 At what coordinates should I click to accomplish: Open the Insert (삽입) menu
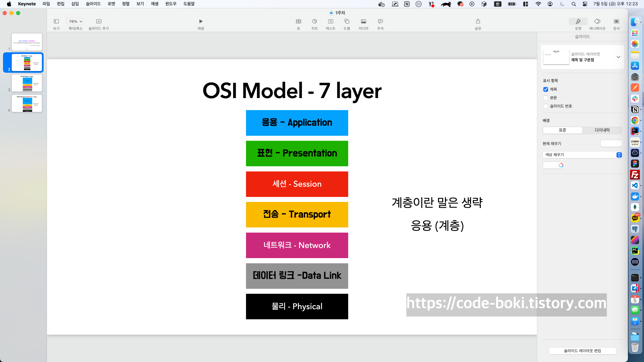pyautogui.click(x=75, y=4)
